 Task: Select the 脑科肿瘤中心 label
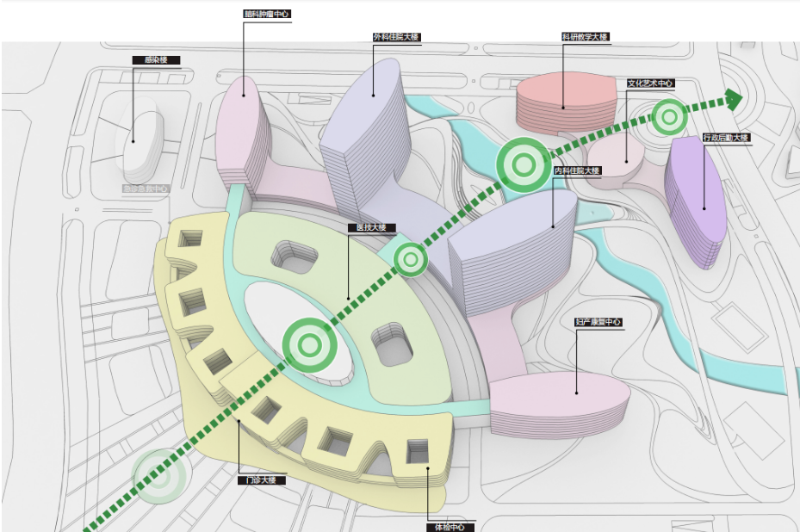(x=267, y=15)
